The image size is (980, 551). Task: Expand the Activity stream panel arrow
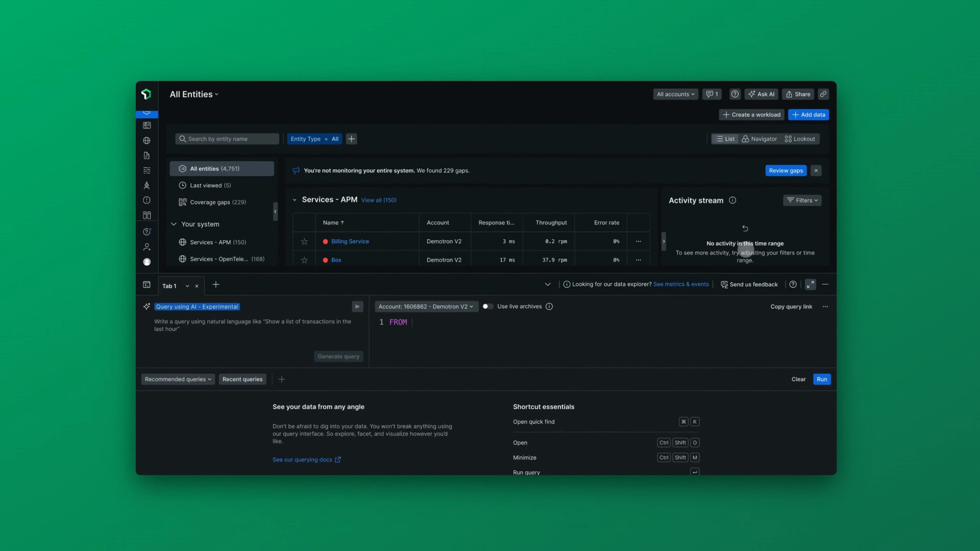664,241
